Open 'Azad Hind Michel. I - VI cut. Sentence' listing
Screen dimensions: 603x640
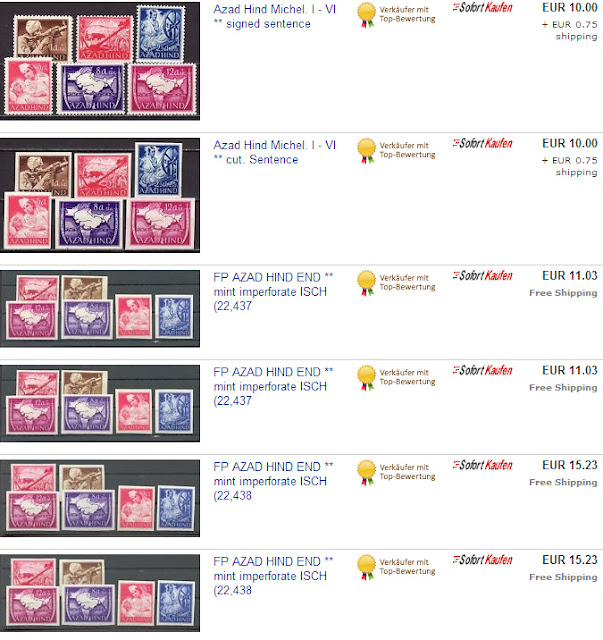pos(274,152)
